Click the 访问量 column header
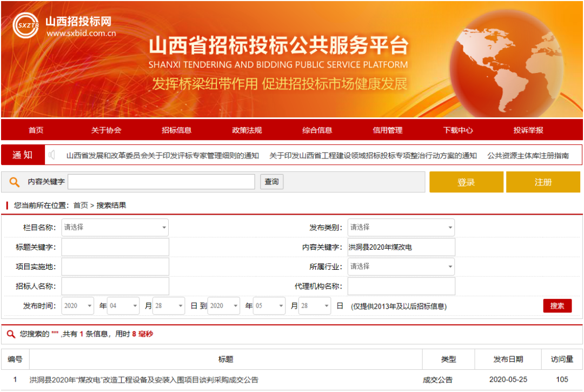 point(562,359)
